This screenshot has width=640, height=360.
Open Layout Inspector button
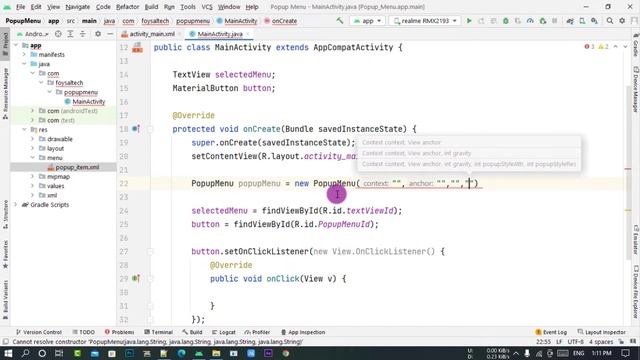tap(601, 332)
